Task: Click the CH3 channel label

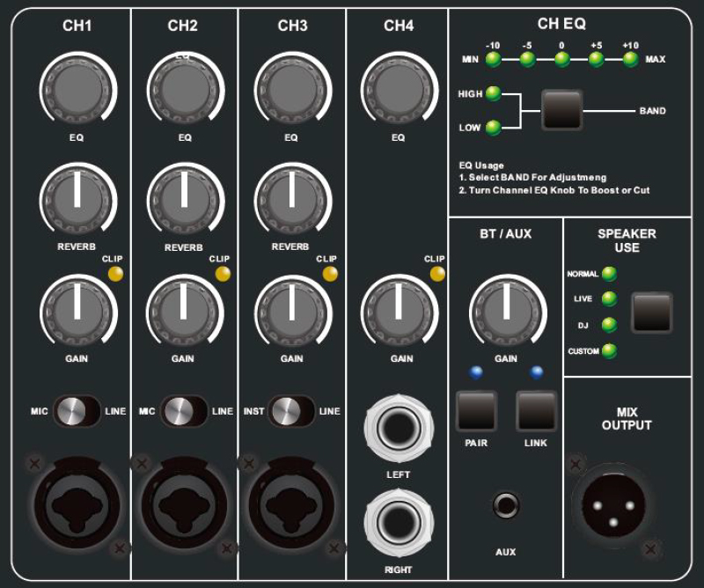Action: click(x=293, y=26)
